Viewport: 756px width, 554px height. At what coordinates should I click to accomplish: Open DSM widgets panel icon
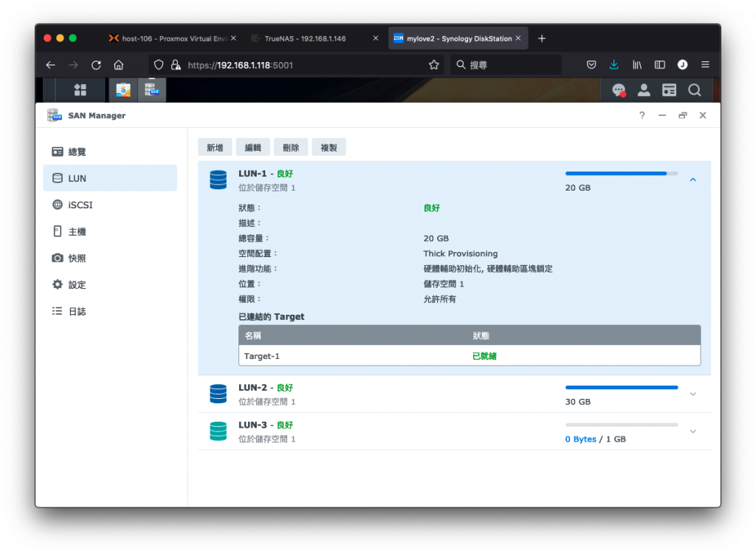[x=669, y=90]
